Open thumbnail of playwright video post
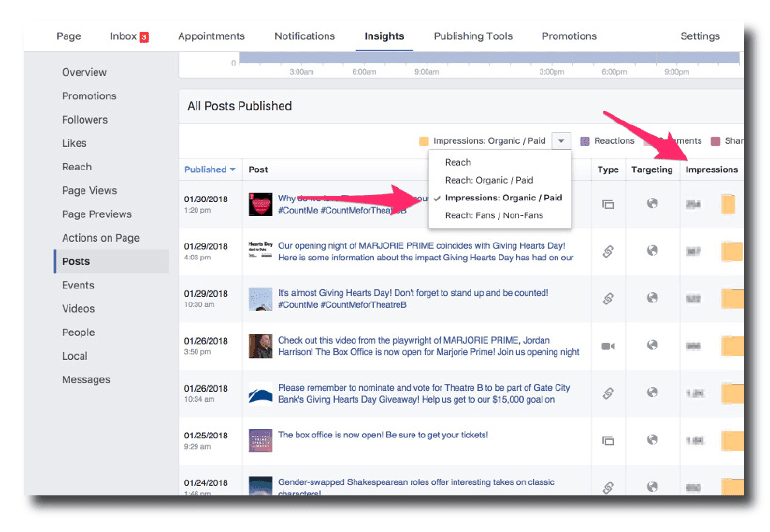Screen dimensions: 770x532 coord(260,346)
